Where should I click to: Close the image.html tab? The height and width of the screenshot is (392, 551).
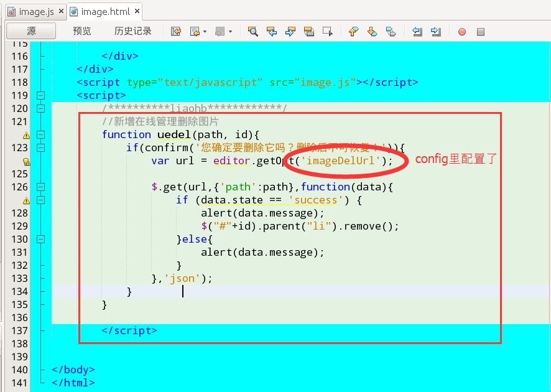[x=137, y=11]
